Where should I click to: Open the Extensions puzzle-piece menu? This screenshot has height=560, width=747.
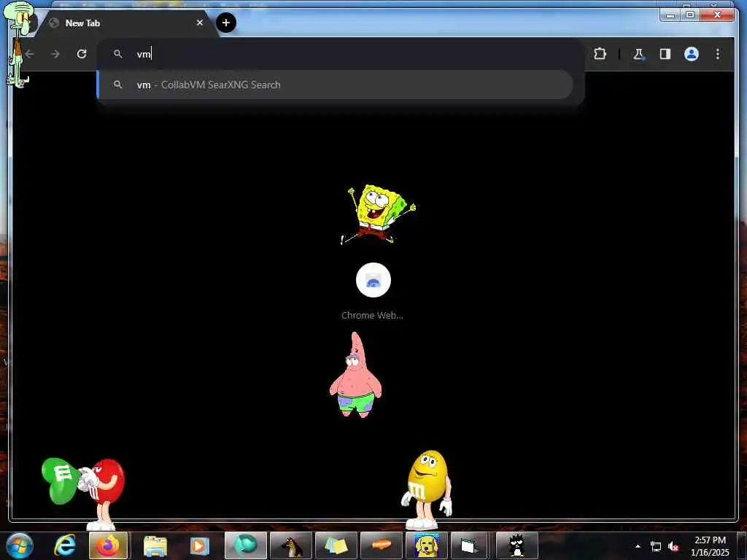pos(600,54)
